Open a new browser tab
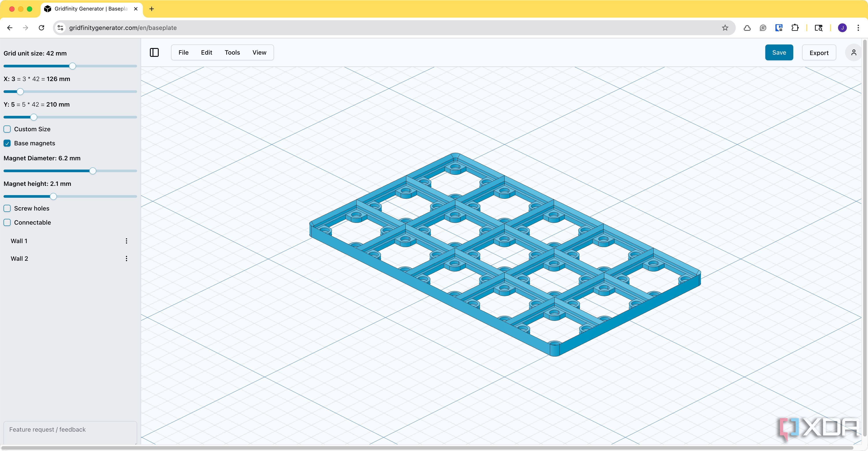This screenshot has width=868, height=451. tap(152, 9)
